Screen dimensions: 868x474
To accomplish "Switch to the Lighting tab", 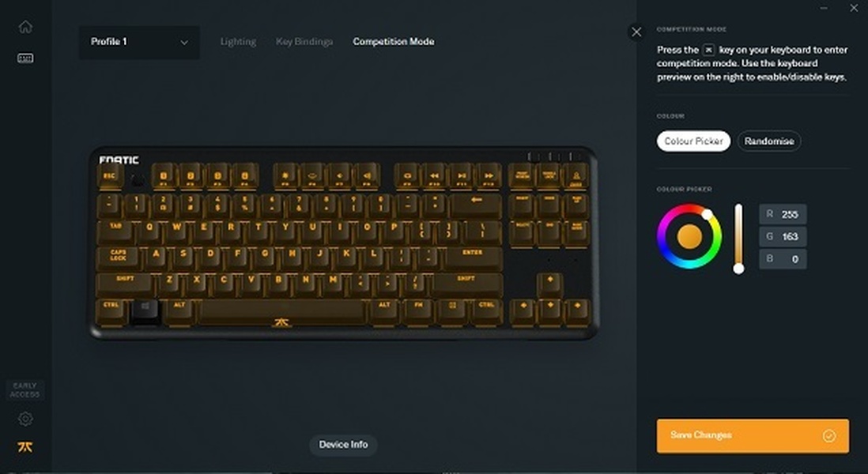I will [x=238, y=42].
